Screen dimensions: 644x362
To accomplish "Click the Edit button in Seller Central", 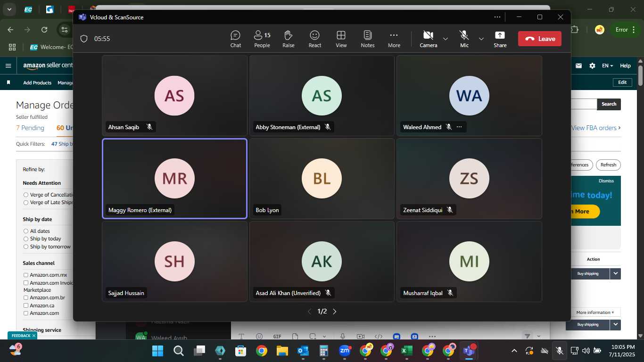I will coord(622,82).
